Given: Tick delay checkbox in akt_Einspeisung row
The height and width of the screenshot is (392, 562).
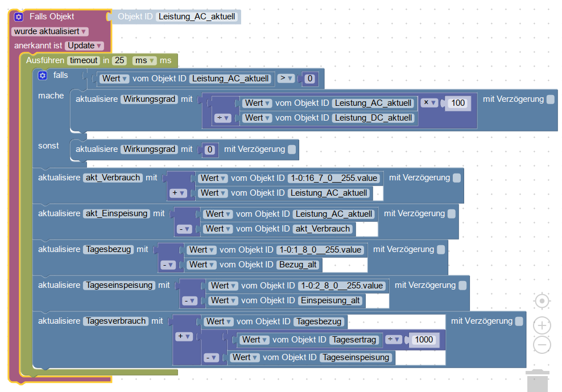Looking at the screenshot, I should 452,214.
